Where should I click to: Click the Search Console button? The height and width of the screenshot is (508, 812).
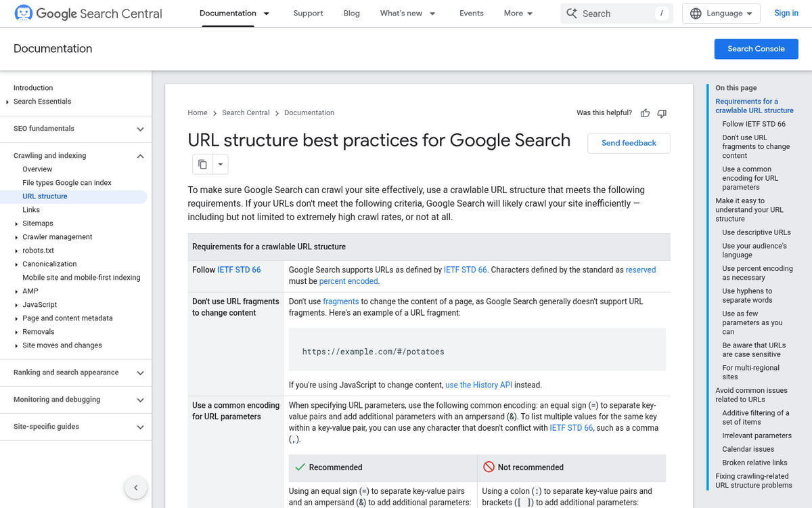(x=756, y=49)
